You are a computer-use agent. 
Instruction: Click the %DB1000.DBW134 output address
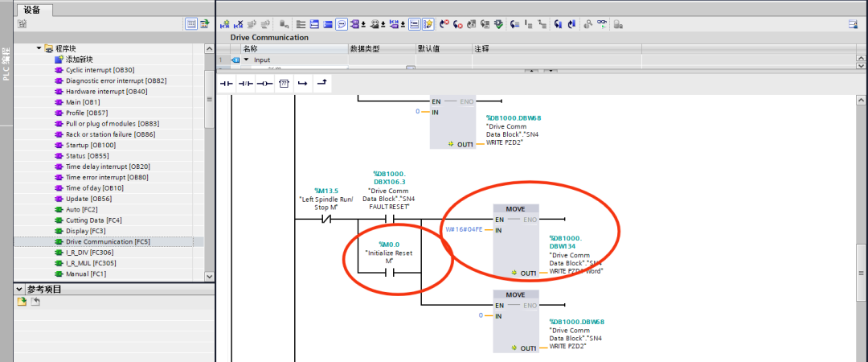coord(567,241)
